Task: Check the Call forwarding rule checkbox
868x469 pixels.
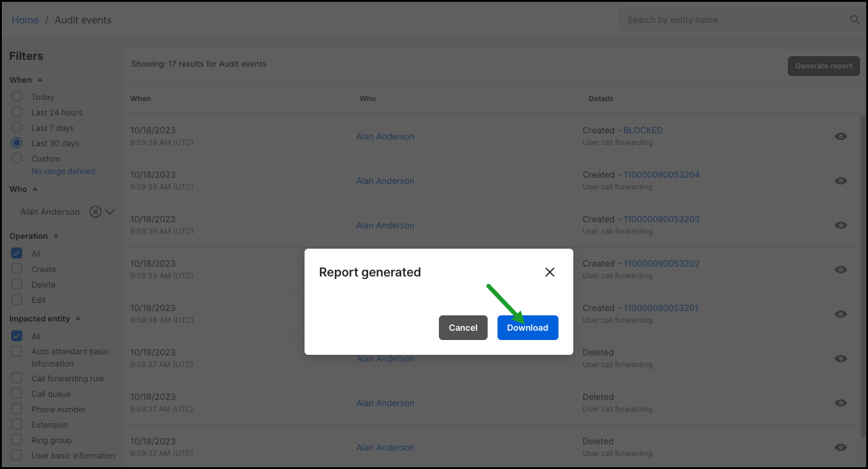Action: (x=17, y=378)
